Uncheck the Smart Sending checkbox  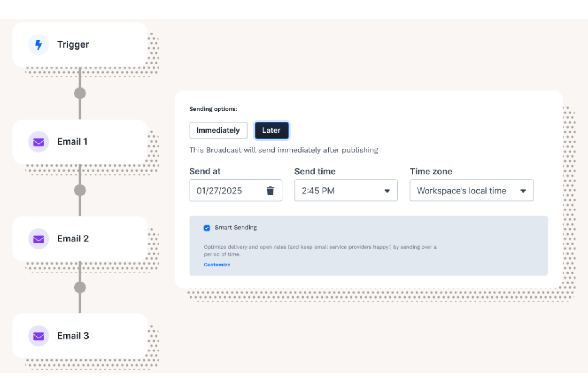point(207,228)
